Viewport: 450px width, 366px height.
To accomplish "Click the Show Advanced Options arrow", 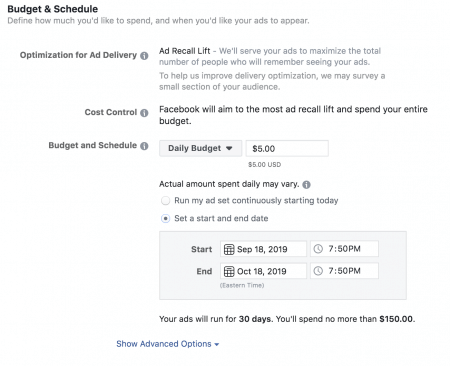I will click(x=217, y=345).
